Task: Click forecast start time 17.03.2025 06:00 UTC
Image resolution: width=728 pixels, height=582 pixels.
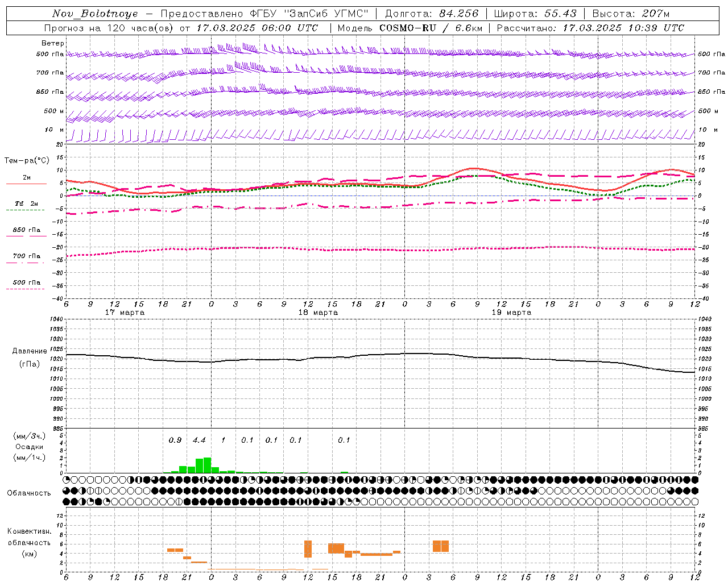Action: [x=257, y=28]
